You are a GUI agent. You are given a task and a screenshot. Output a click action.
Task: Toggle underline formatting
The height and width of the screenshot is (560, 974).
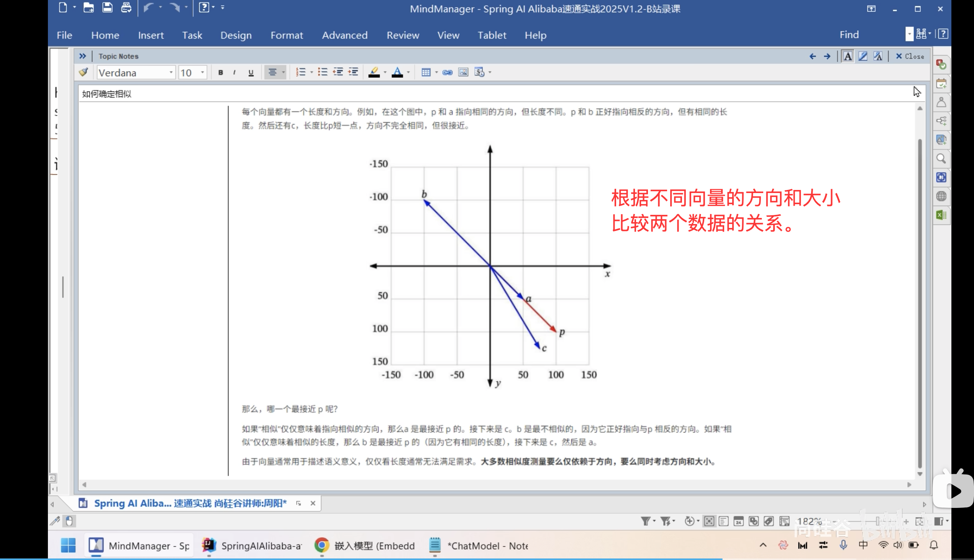click(x=251, y=72)
